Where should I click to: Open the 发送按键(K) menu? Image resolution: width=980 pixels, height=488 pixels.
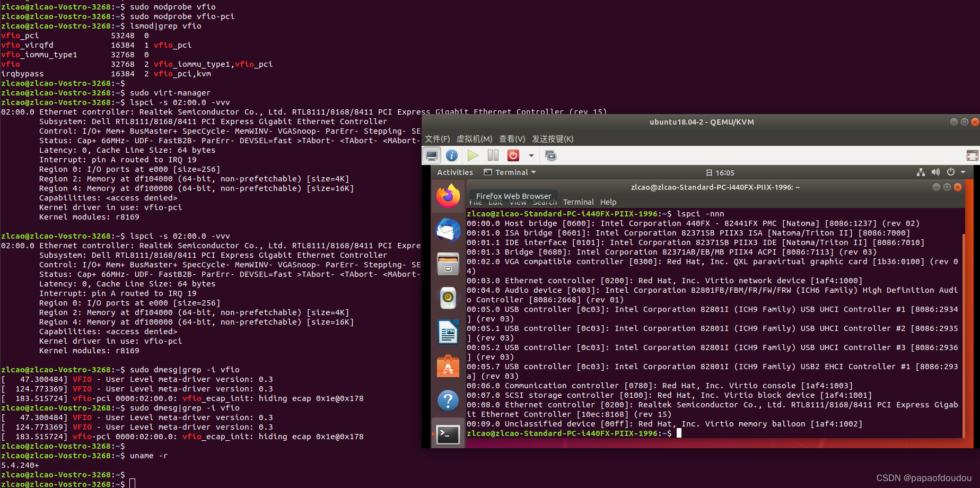pyautogui.click(x=553, y=139)
